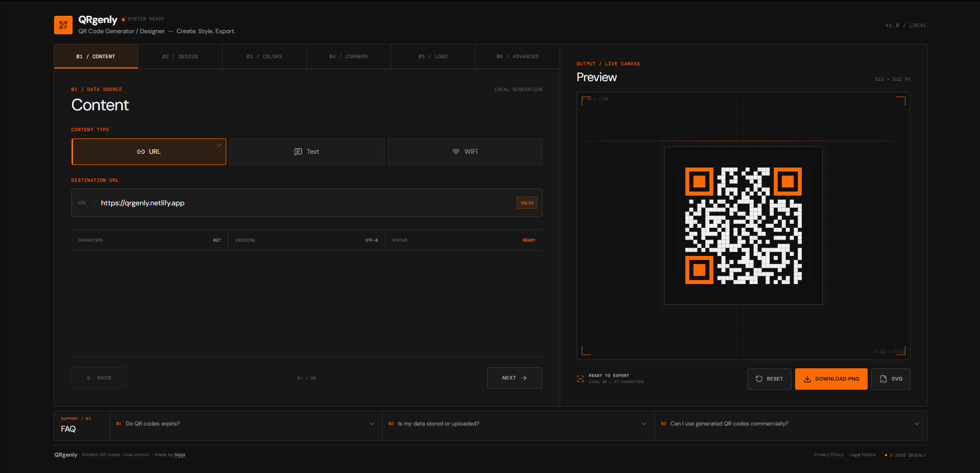
Task: Open the tiqqs link in footer
Action: pos(180,455)
